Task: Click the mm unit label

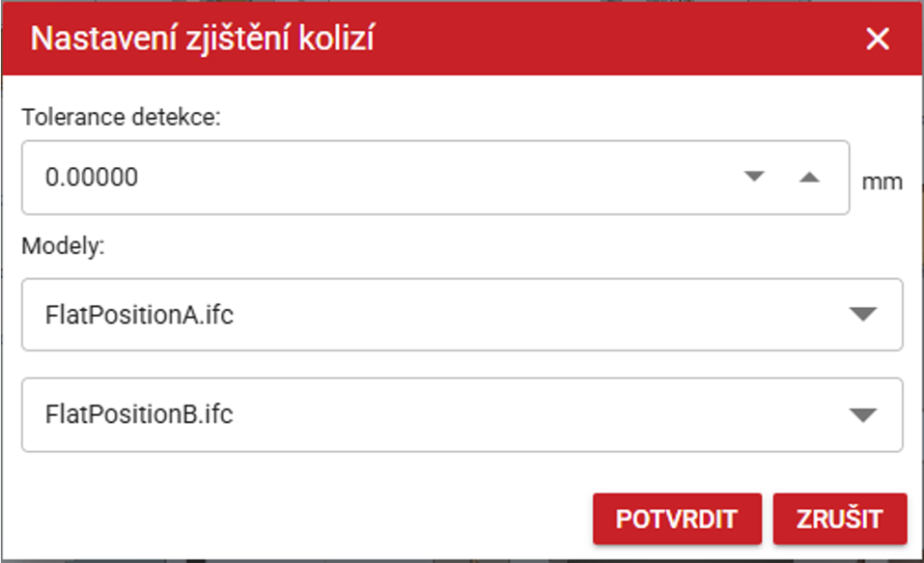Action: tap(882, 181)
